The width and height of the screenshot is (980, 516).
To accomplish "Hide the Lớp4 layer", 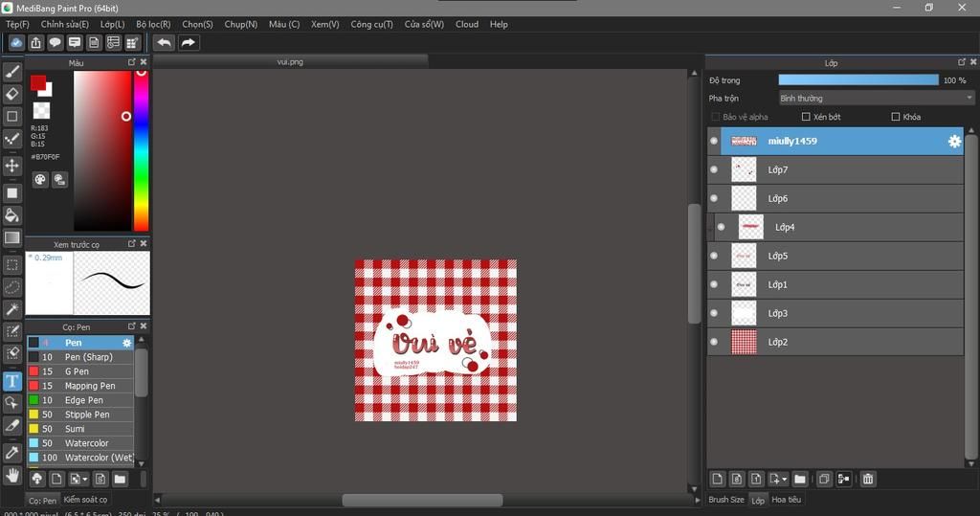I will coord(722,227).
